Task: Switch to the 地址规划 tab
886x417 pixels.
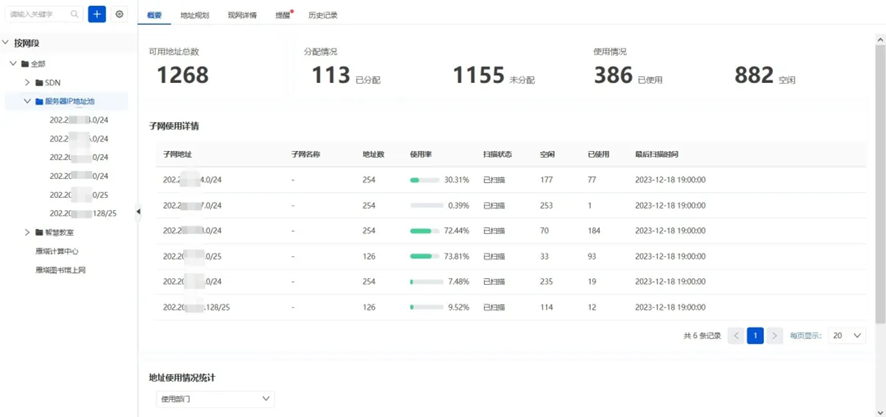Action: tap(195, 15)
